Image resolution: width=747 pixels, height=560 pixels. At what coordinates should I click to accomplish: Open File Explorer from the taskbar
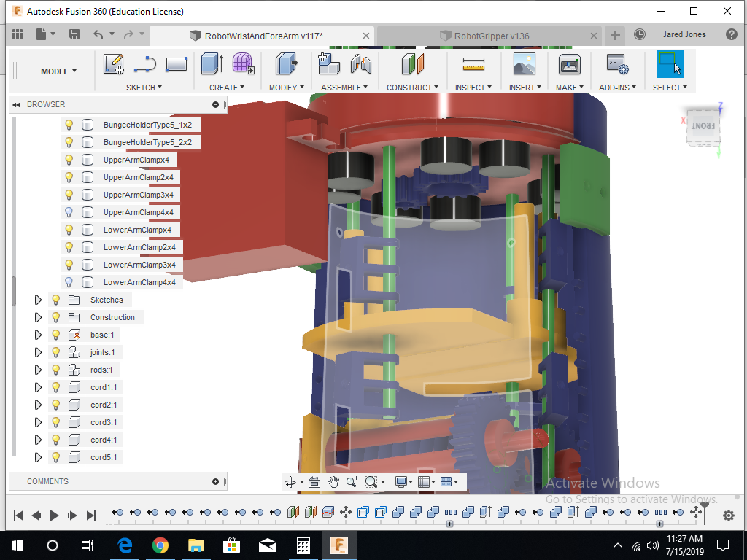click(x=196, y=545)
